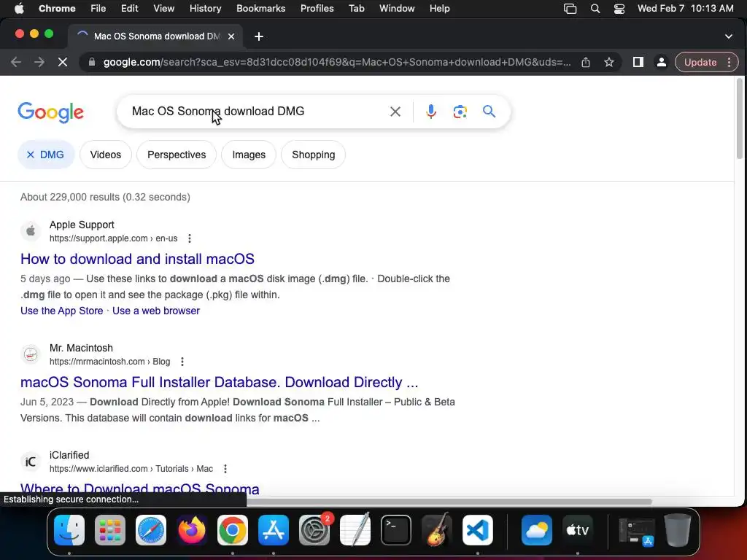Click the vertical page scrollbar
Viewport: 747px width, 560px height.
click(740, 119)
